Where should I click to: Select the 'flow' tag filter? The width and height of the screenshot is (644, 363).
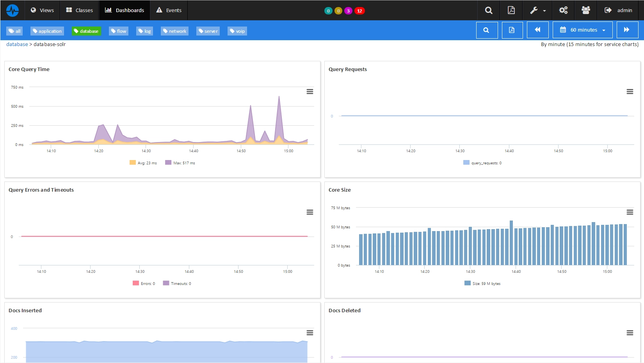pos(119,31)
